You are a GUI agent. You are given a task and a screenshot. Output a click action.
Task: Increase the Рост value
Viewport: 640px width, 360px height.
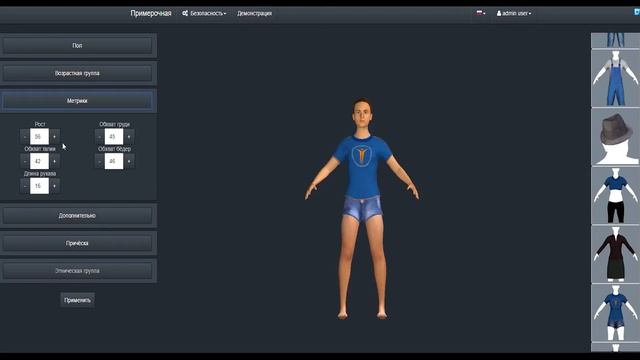point(54,137)
